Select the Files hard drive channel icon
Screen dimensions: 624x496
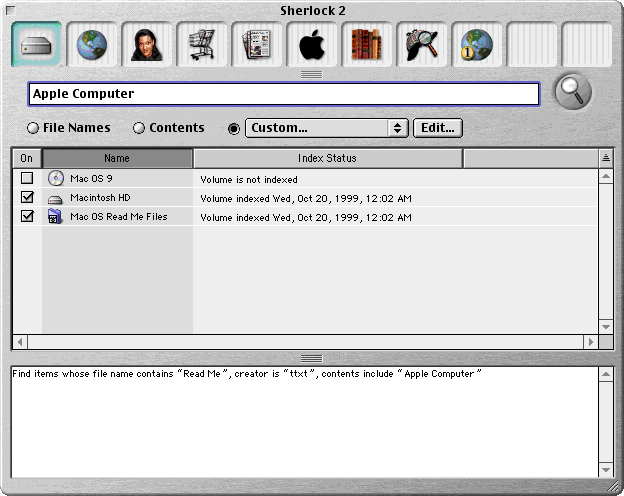pyautogui.click(x=36, y=44)
